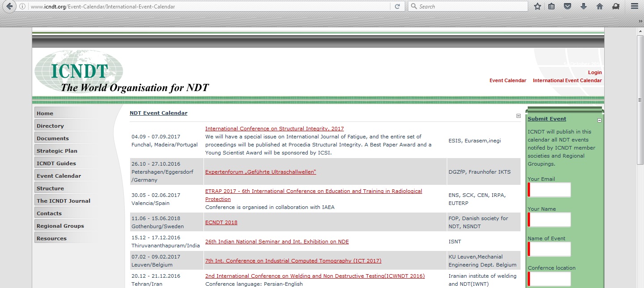Focus the Name of Event input field
Viewport: 644px width, 288px height.
[549, 249]
